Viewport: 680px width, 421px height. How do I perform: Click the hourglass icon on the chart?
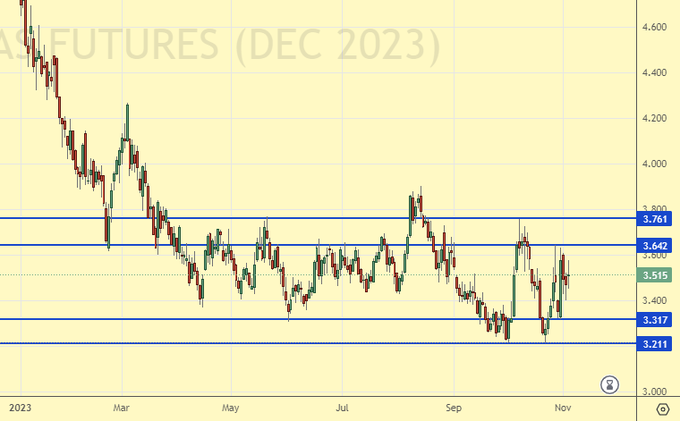[x=610, y=384]
